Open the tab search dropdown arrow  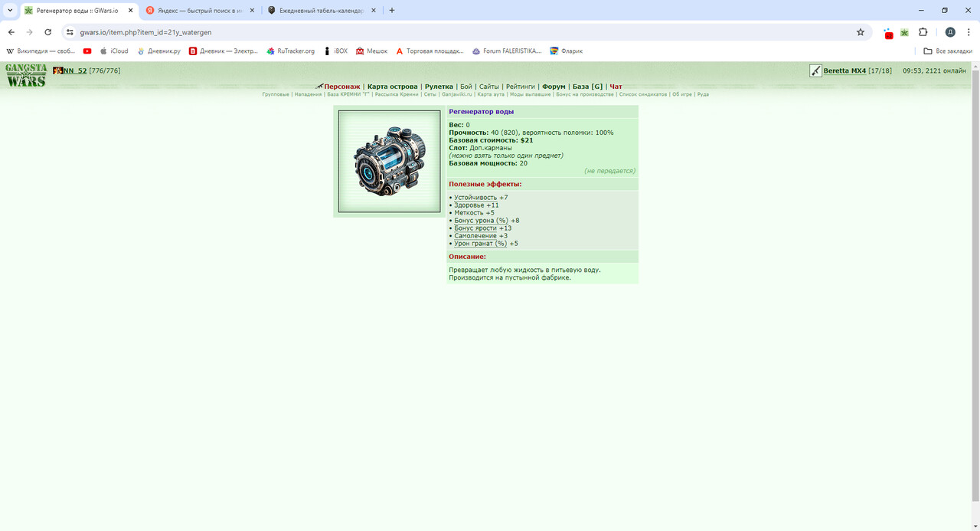click(9, 11)
